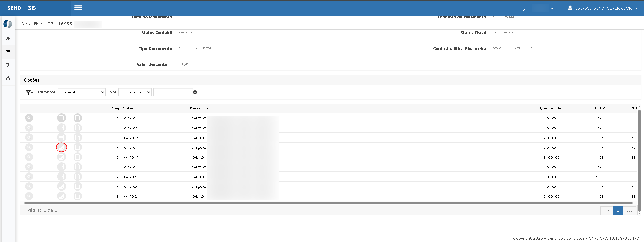The height and width of the screenshot is (242, 644).
Task: Go to the Seg next page button
Action: click(629, 211)
